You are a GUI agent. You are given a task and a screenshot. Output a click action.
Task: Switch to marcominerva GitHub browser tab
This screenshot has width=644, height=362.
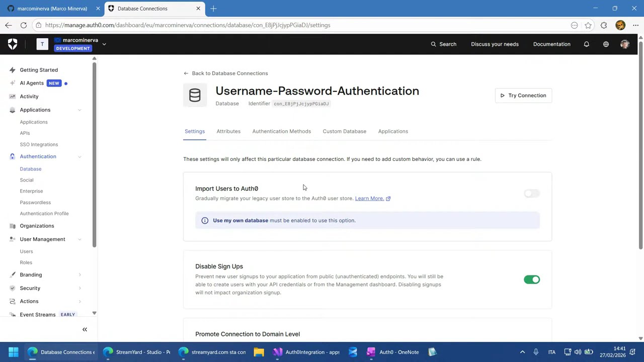(52, 9)
